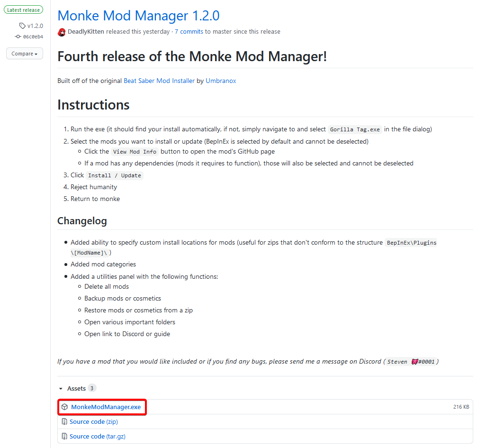This screenshot has width=477, height=448.
Task: Click DeadlyKitten's avatar image
Action: click(x=62, y=32)
